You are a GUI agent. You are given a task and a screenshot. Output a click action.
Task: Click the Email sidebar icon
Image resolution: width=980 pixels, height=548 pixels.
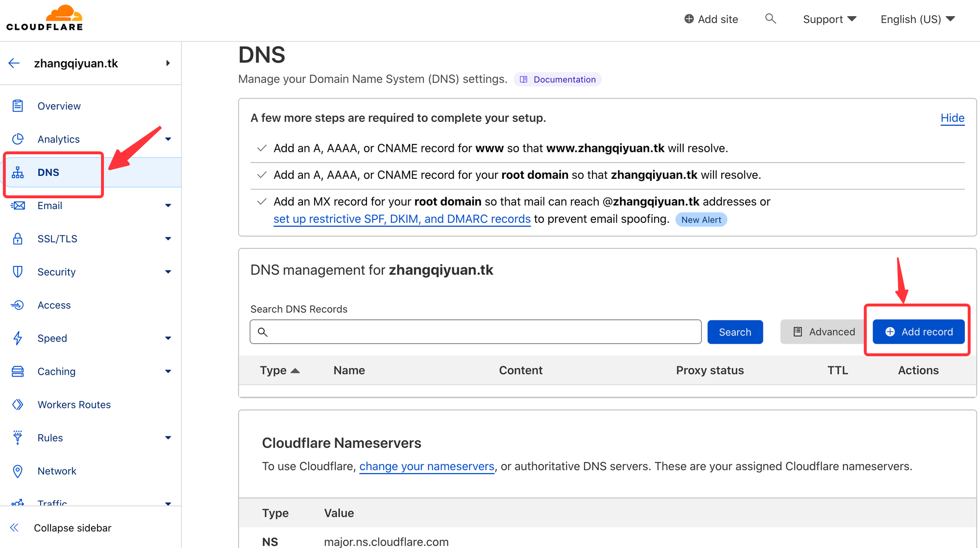pyautogui.click(x=18, y=206)
